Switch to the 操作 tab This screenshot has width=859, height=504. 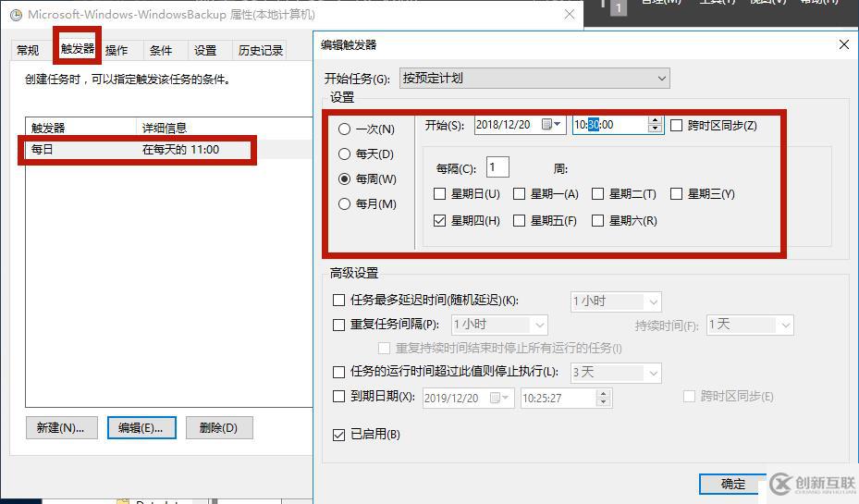(x=117, y=50)
